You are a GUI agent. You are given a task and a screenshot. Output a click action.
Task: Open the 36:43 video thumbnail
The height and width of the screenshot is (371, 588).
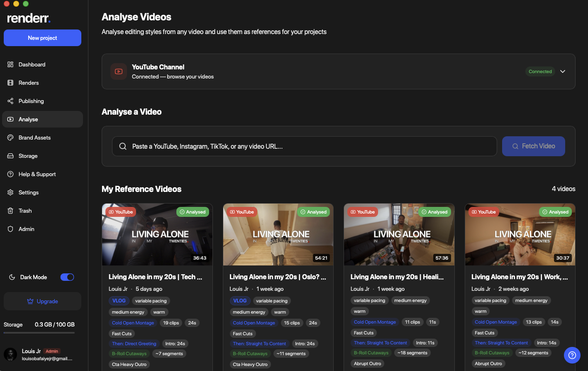click(157, 234)
